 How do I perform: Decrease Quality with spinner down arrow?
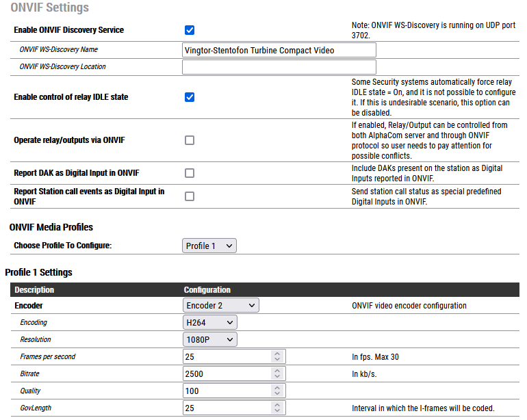277,394
